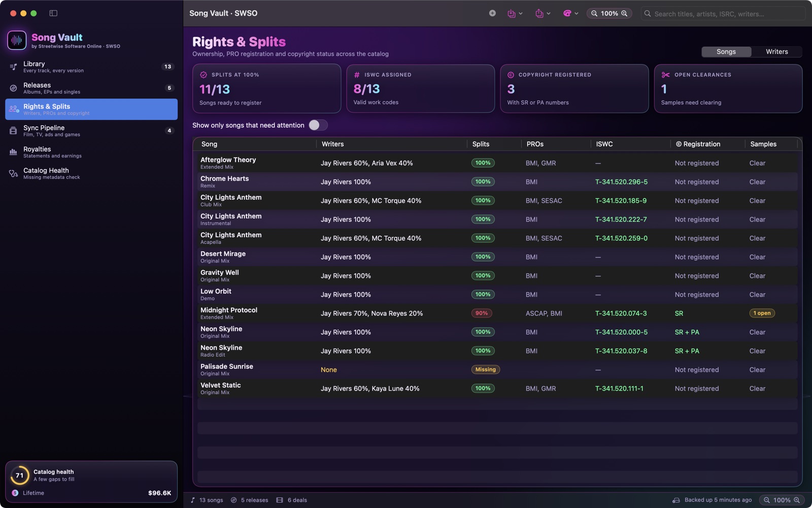Screen dimensions: 812x508
Task: Open the Sync Pipeline section
Action: click(91, 131)
